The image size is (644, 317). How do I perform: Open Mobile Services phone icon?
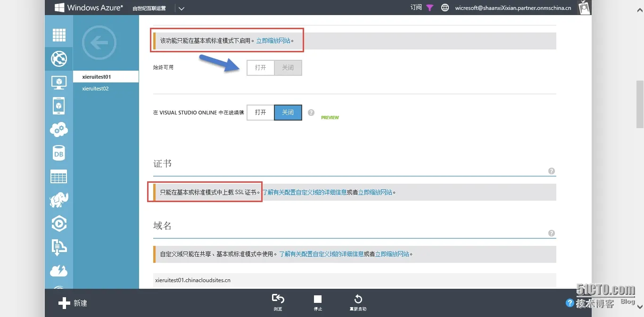pyautogui.click(x=59, y=106)
